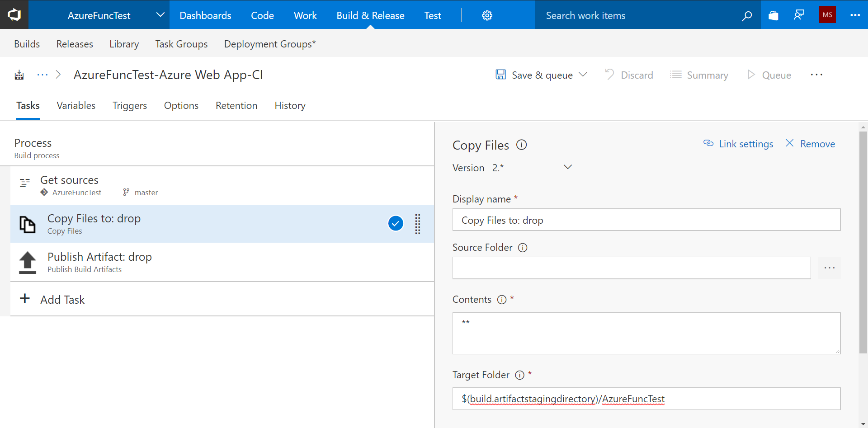Image resolution: width=868 pixels, height=428 pixels.
Task: Select the Publish Artifact: drop task
Action: click(222, 262)
